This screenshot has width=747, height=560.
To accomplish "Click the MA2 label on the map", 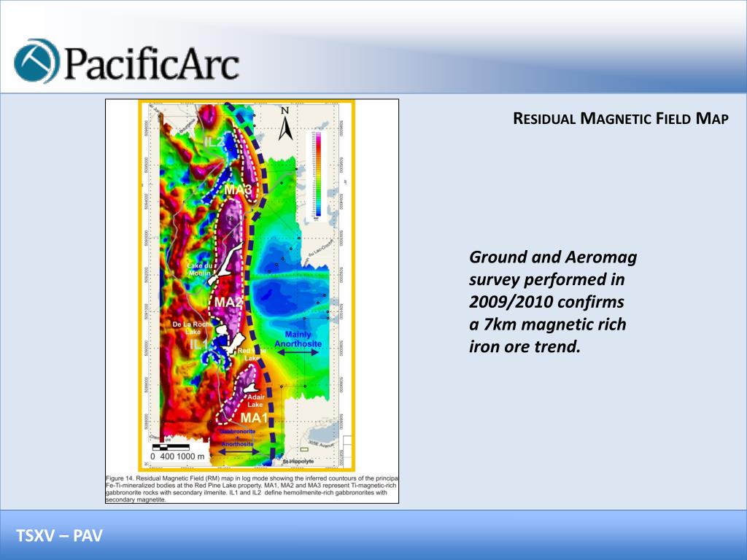I will point(228,302).
